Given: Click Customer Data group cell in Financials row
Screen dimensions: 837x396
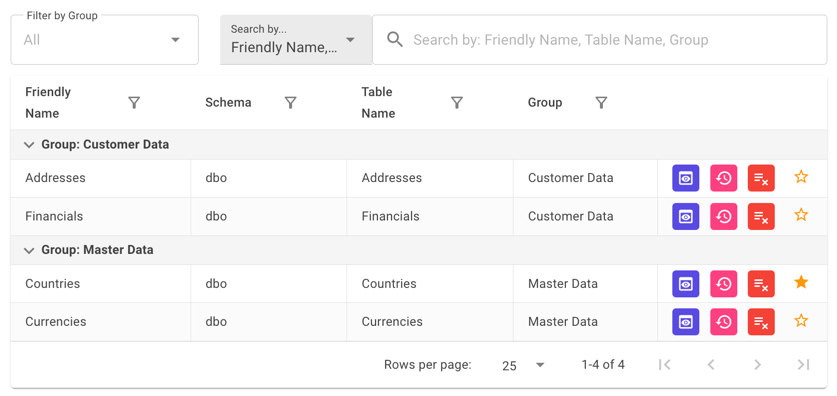Looking at the screenshot, I should pos(585,217).
